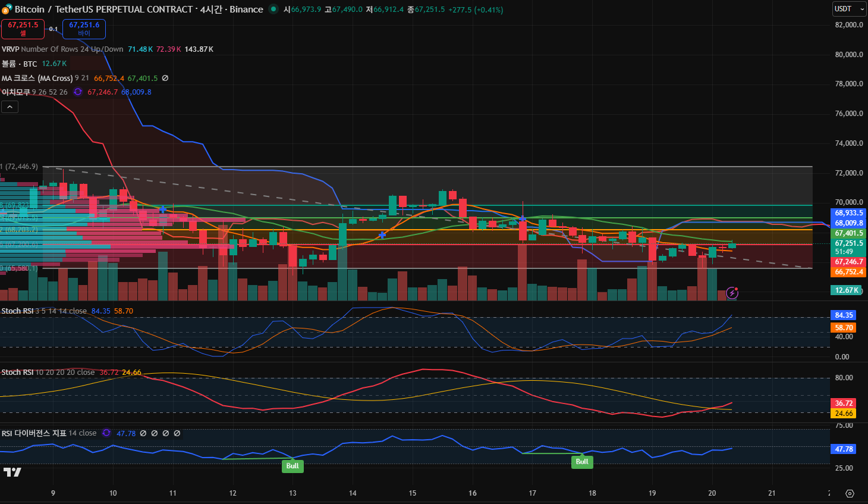Image resolution: width=868 pixels, height=504 pixels.
Task: Click the purple lightning alert icon
Action: tap(732, 293)
